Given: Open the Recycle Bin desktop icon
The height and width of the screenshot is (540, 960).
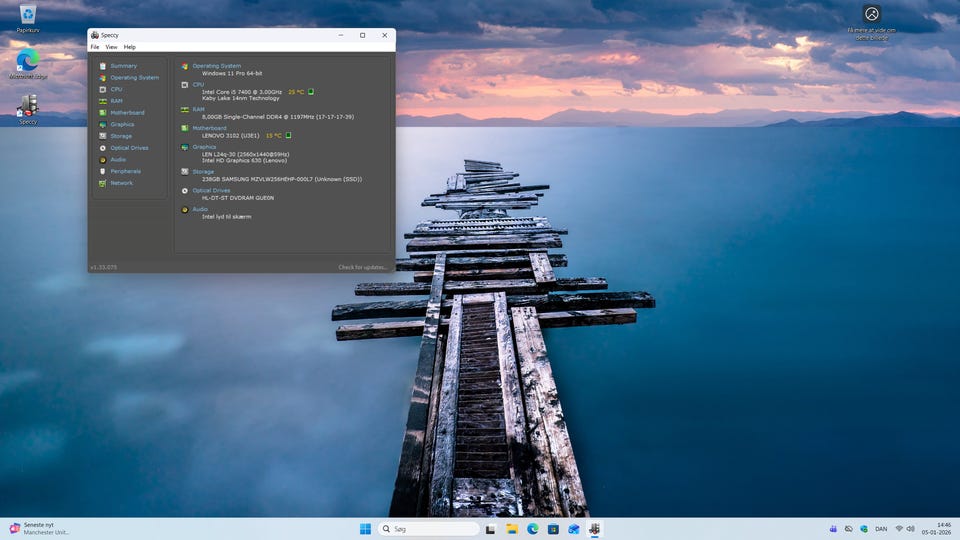Looking at the screenshot, I should tap(28, 16).
